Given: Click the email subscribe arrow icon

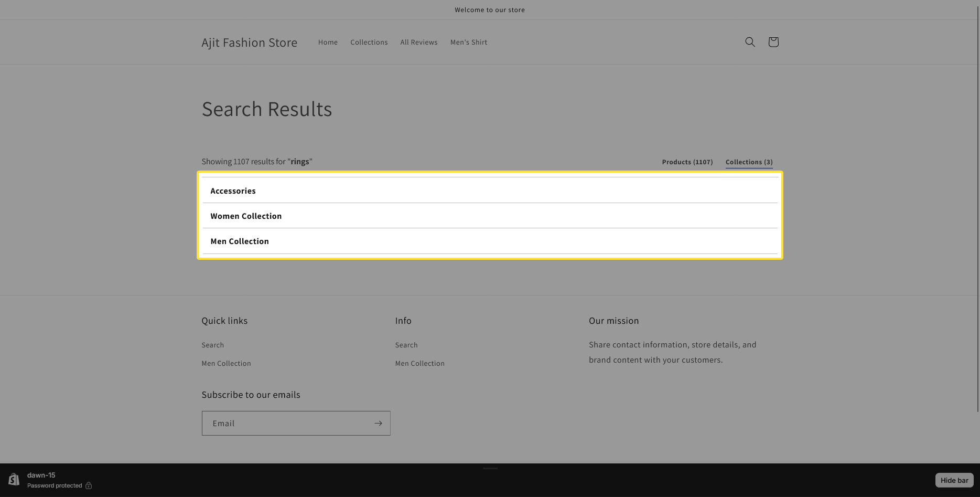Looking at the screenshot, I should tap(378, 423).
